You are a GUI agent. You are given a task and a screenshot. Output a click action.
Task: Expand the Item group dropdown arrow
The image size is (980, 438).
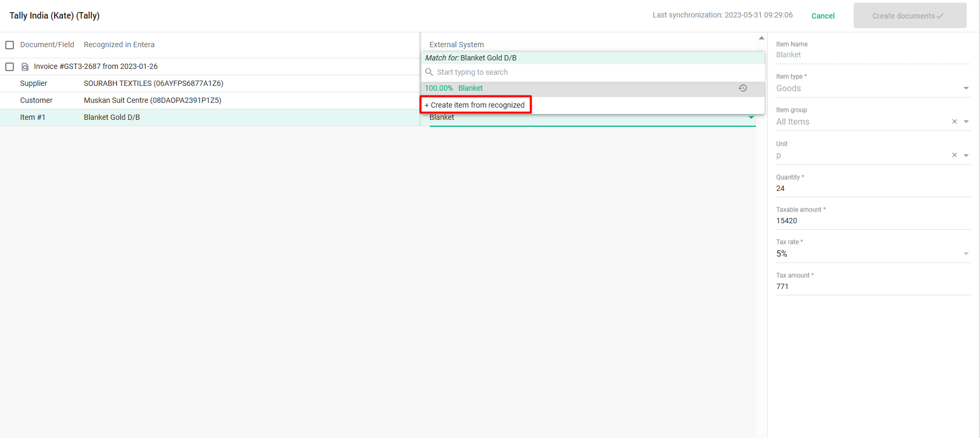(966, 121)
